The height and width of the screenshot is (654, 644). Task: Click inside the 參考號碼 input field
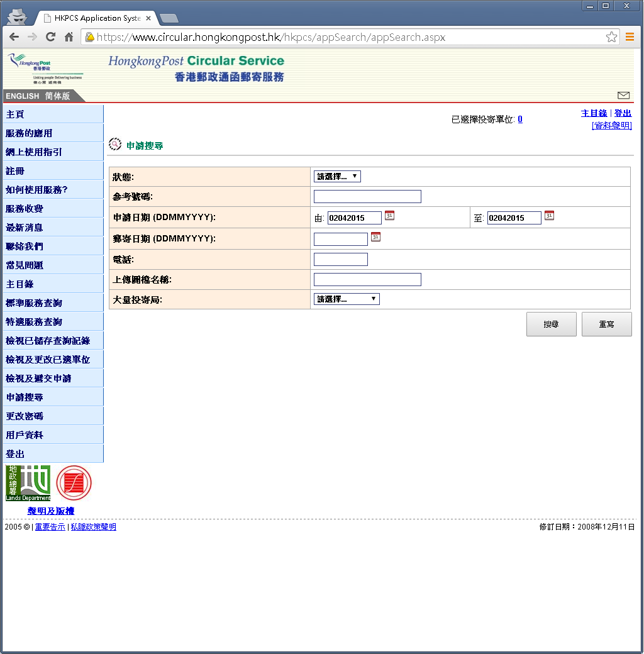pos(367,196)
